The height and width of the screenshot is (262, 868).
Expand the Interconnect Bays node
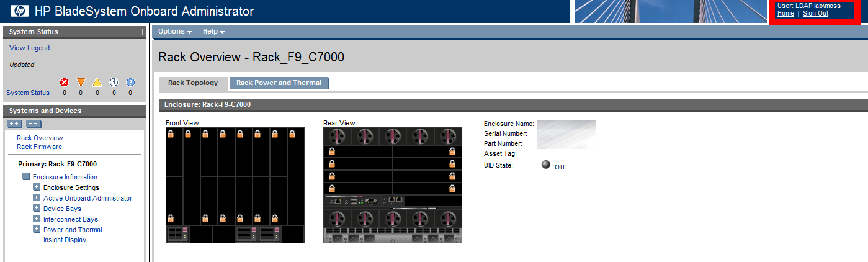click(x=37, y=219)
